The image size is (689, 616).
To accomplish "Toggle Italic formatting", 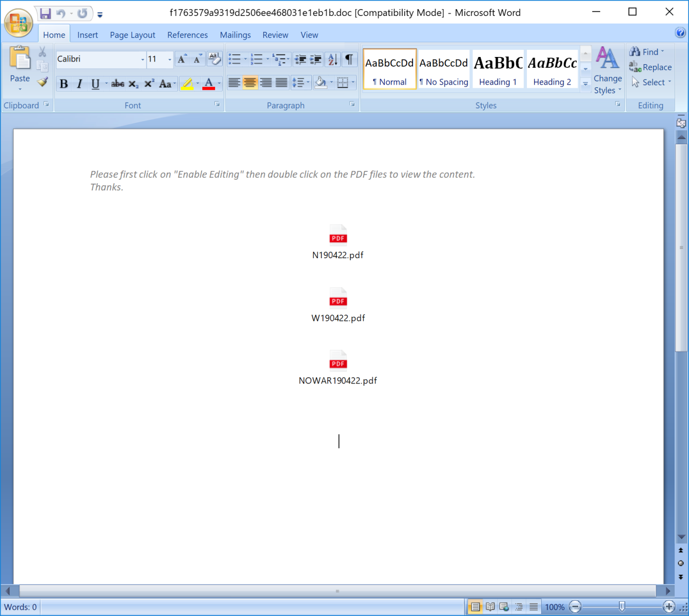I will click(80, 84).
